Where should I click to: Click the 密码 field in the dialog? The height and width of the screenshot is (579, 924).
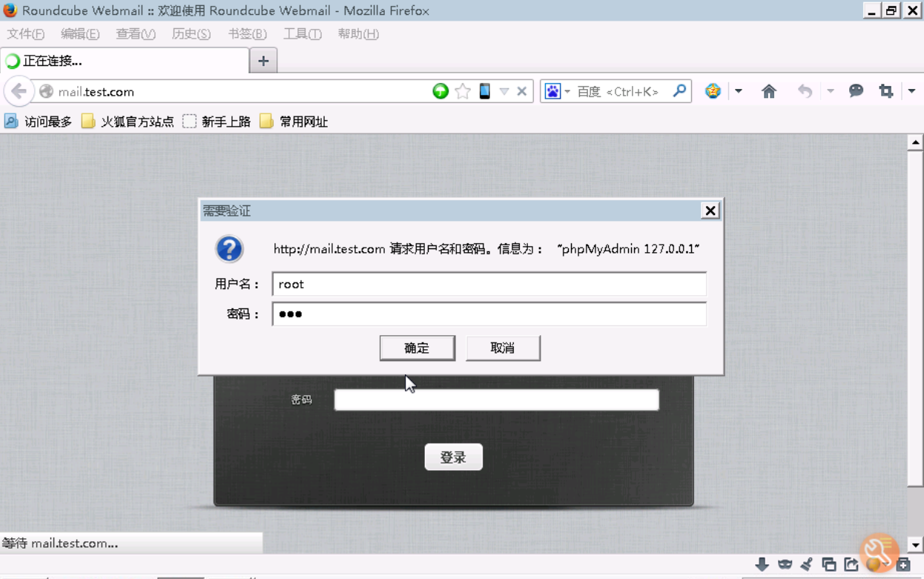tap(489, 314)
